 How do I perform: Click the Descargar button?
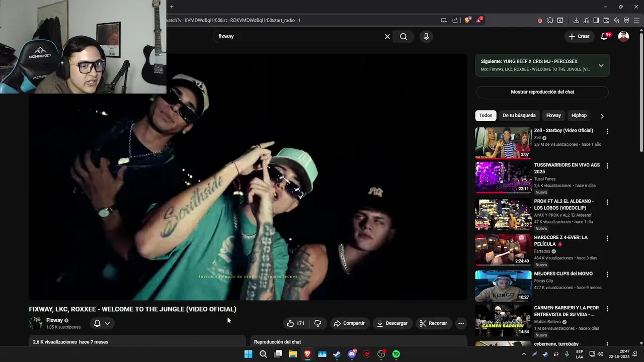[x=392, y=323]
